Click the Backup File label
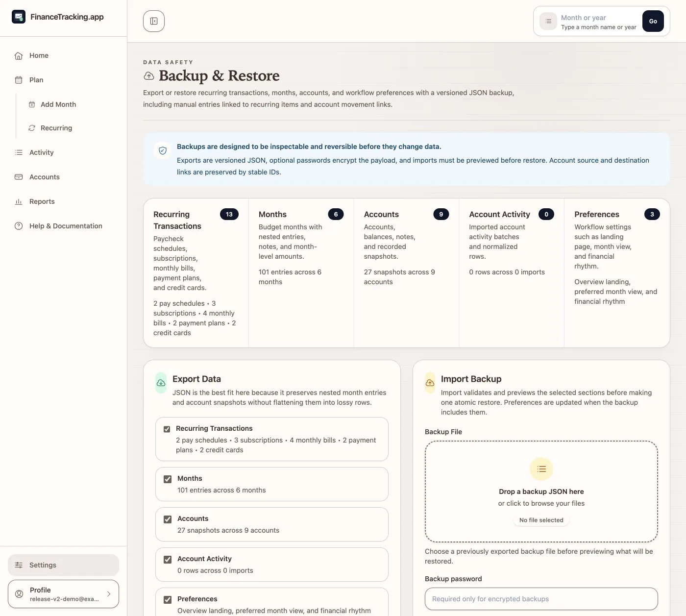686x616 pixels. 443,432
